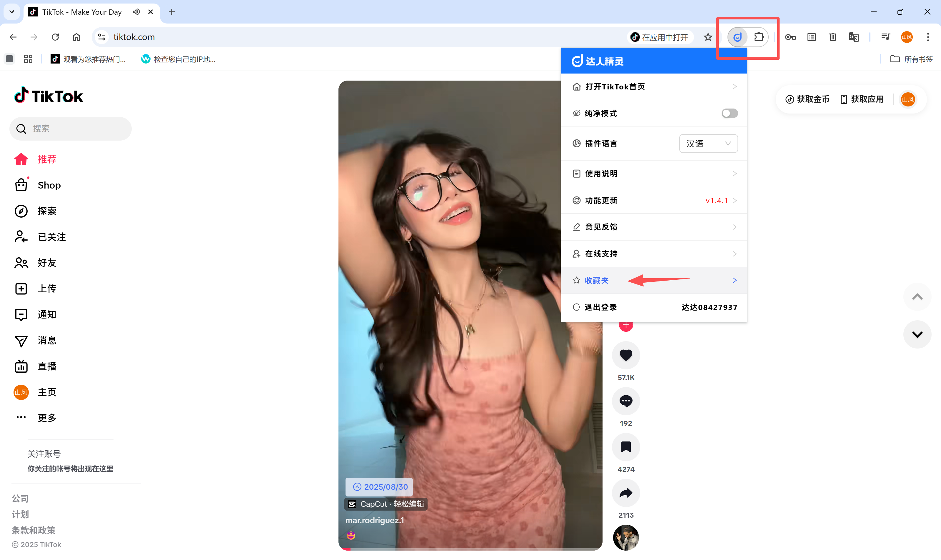This screenshot has width=941, height=560.
Task: Click the share arrow icon showing 2113
Action: (x=625, y=493)
